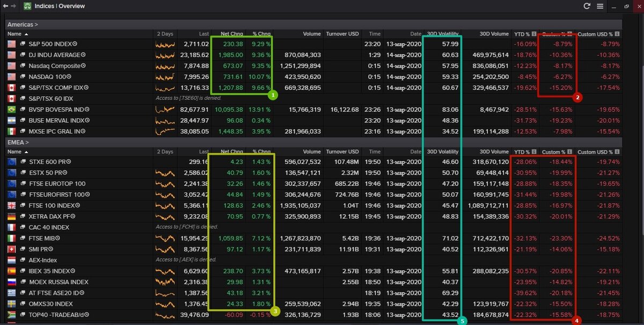This screenshot has height=325, width=644.
Task: Select BVSP BOVESPA turnover value 16,122.68
Action: point(345,110)
